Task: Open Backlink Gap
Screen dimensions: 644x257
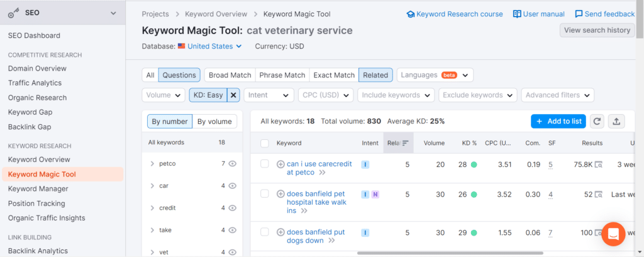Action: (x=30, y=127)
